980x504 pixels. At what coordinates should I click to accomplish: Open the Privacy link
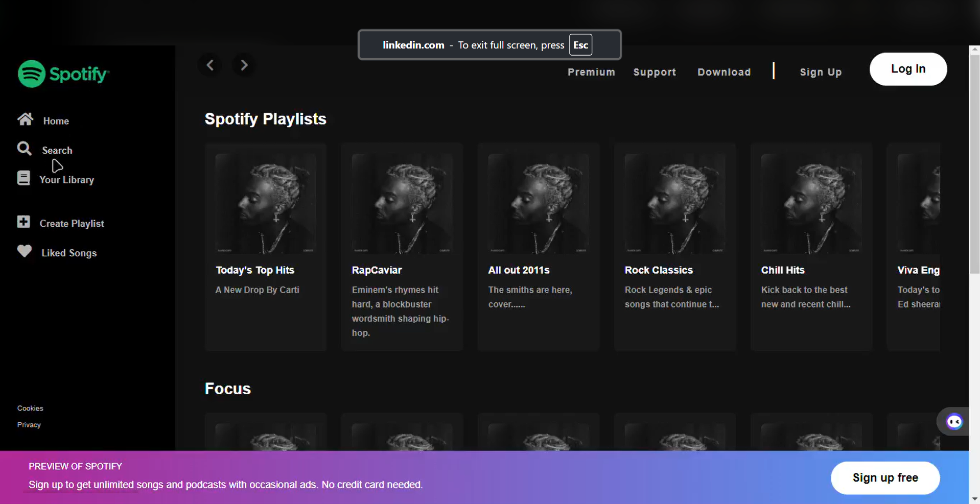(x=29, y=425)
